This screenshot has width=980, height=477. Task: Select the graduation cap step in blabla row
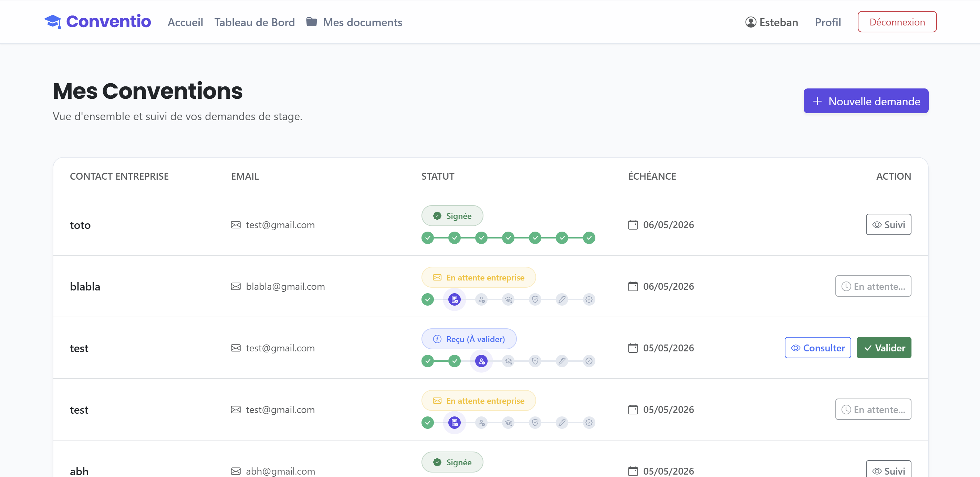coord(508,299)
